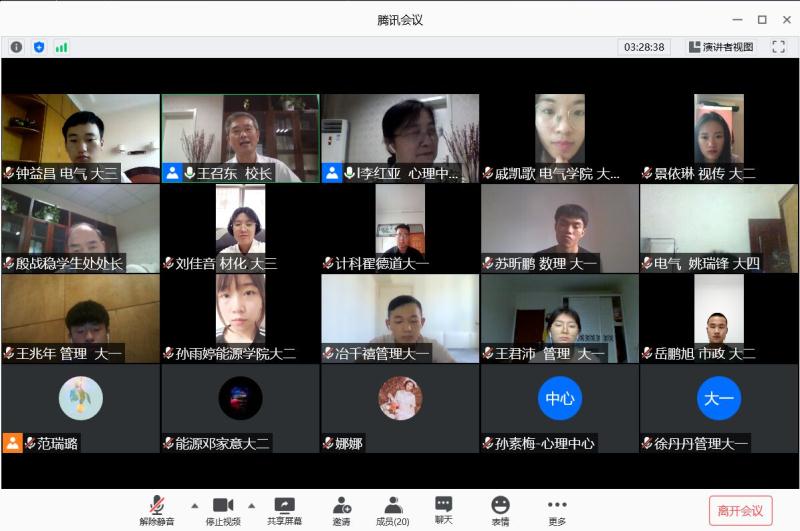The image size is (800, 531).
Task: Switch to speaker view (演讲者视图)
Action: [721, 47]
